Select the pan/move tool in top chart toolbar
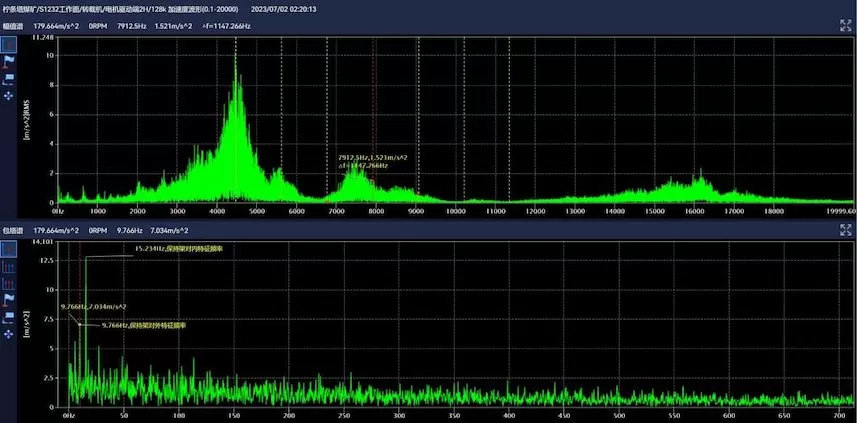The height and width of the screenshot is (423, 857). 9,95
